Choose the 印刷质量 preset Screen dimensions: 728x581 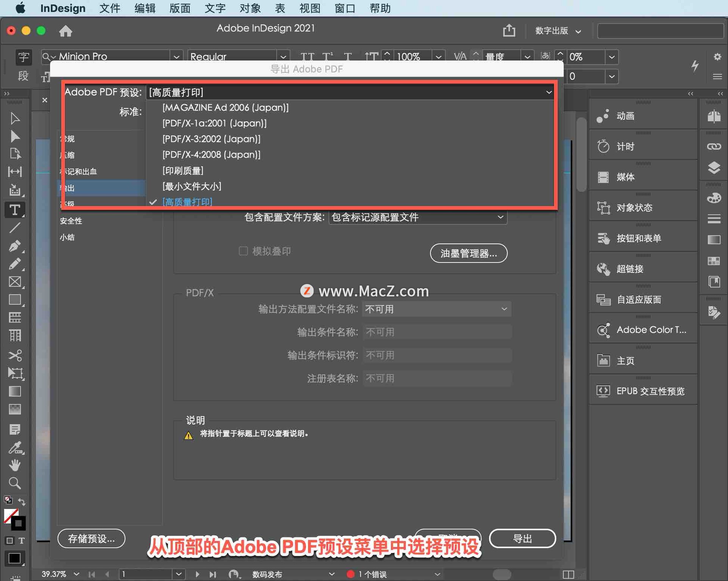tap(183, 171)
